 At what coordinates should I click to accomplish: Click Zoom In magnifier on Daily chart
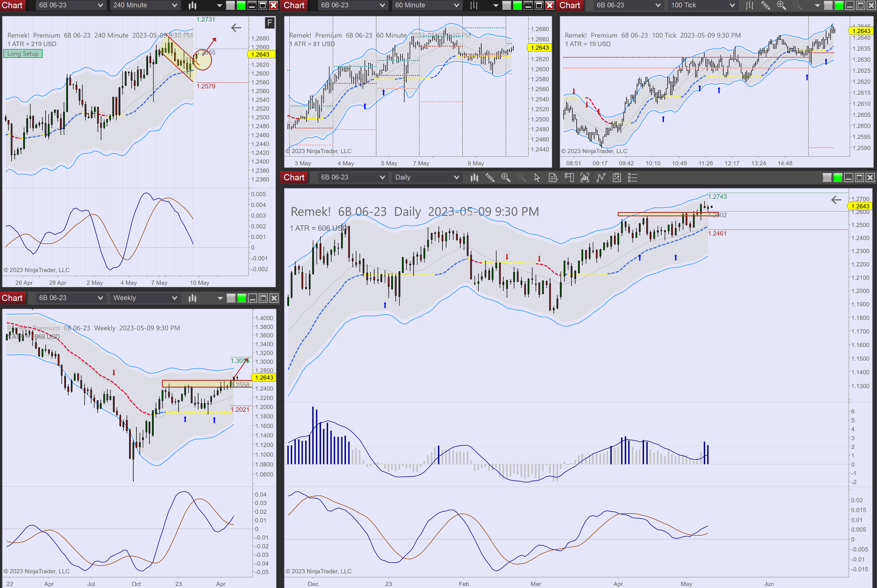506,178
